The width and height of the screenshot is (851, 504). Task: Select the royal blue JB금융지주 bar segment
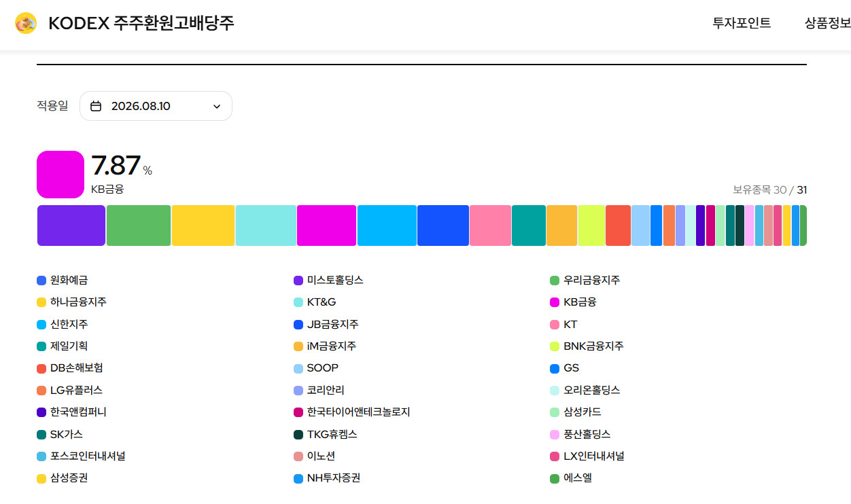(443, 226)
